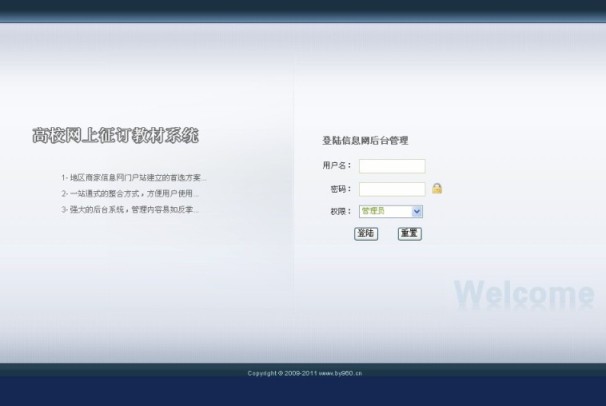Click the Welcome watermark text
Screen dimensions: 606x406
(523, 294)
